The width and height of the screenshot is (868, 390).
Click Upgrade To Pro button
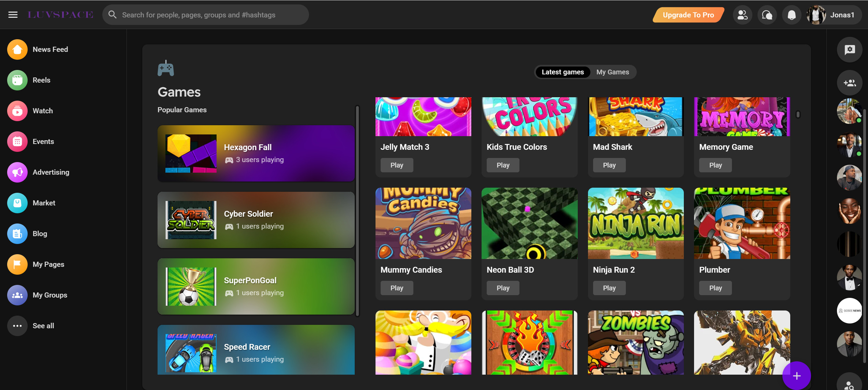[688, 15]
